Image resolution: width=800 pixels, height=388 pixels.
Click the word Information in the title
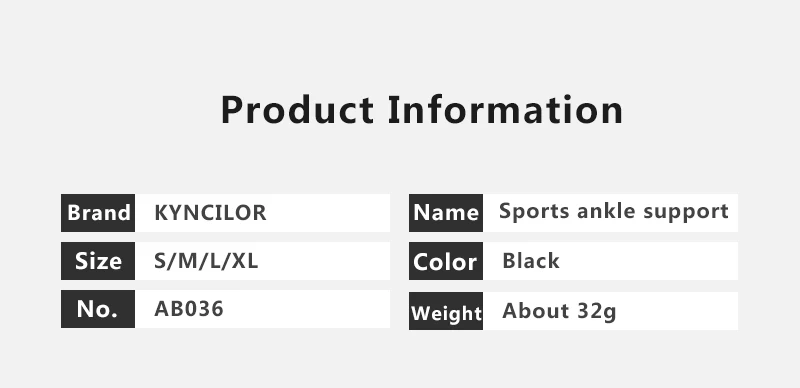(505, 110)
